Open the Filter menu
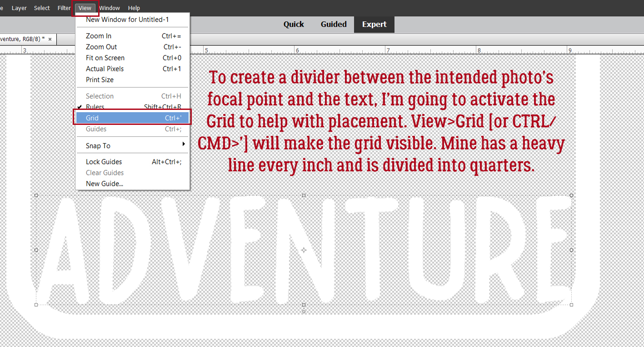 tap(64, 8)
